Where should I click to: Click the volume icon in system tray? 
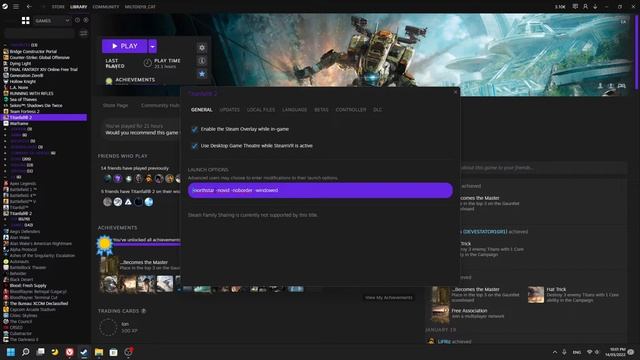click(597, 352)
